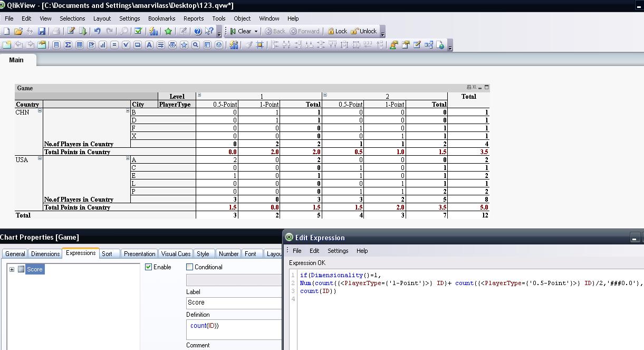
Task: Click the Unlock button
Action: (x=364, y=31)
